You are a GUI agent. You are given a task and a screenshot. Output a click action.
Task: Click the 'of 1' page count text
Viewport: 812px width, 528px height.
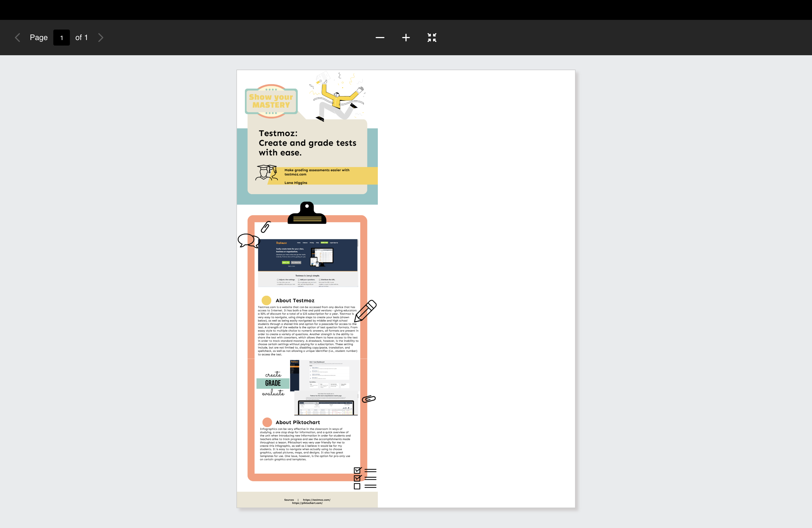pos(81,38)
